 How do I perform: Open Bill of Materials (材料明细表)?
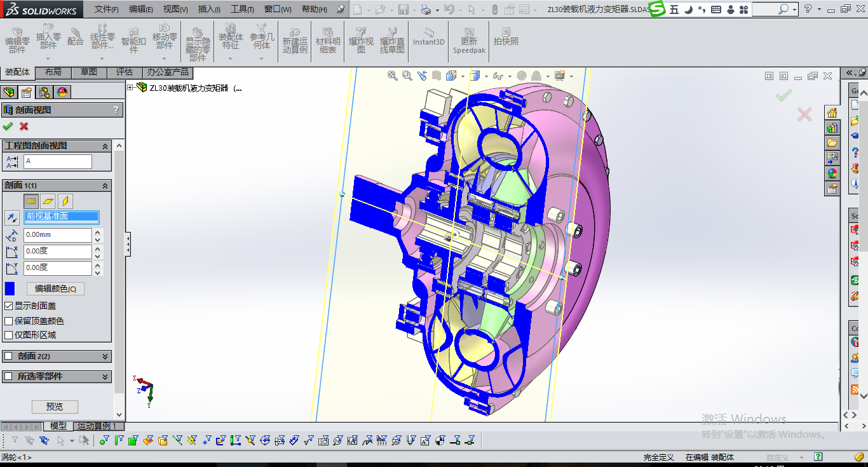tap(328, 41)
